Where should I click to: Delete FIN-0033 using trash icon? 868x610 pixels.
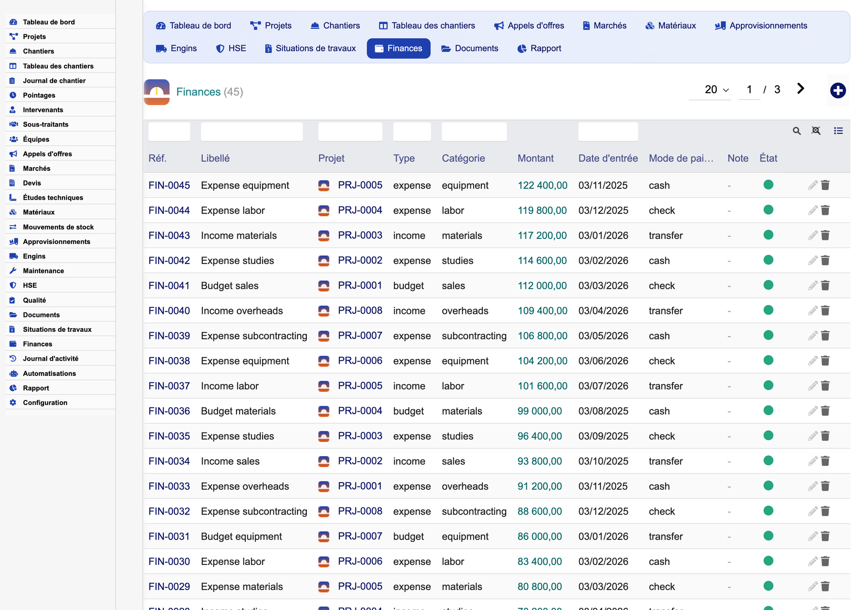coord(825,486)
